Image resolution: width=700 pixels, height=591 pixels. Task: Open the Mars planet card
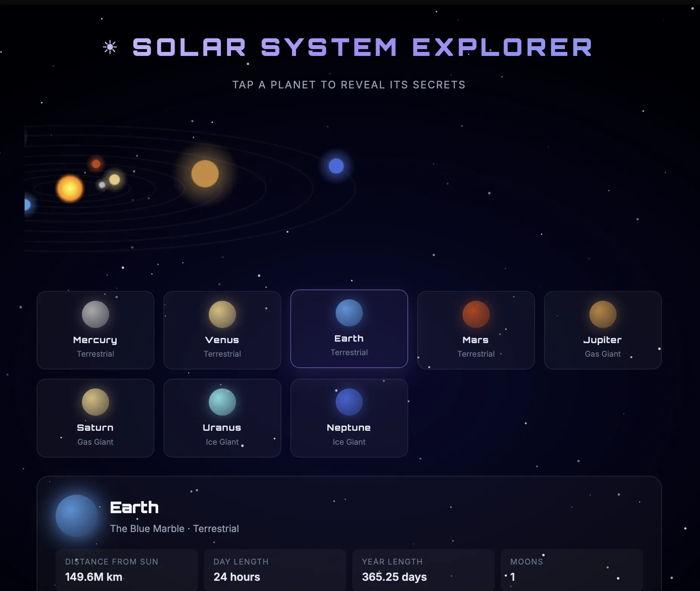click(476, 330)
